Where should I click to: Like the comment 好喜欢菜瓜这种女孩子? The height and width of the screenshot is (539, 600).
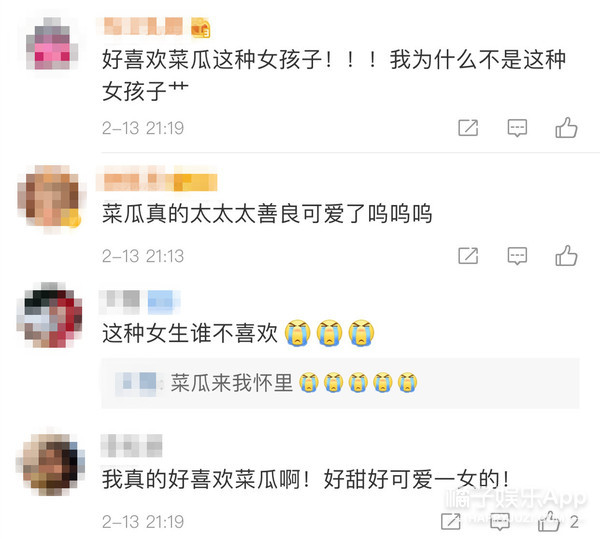coord(566,127)
